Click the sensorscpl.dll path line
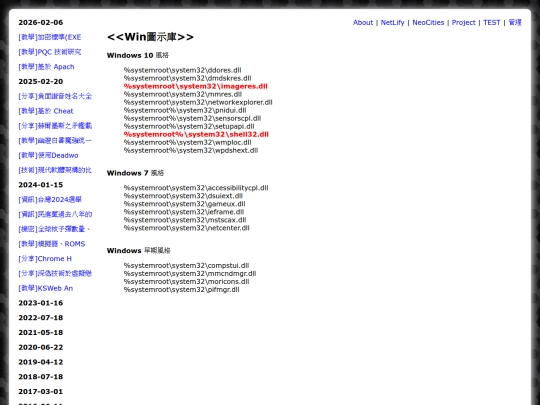This screenshot has width=540, height=405. pos(192,118)
